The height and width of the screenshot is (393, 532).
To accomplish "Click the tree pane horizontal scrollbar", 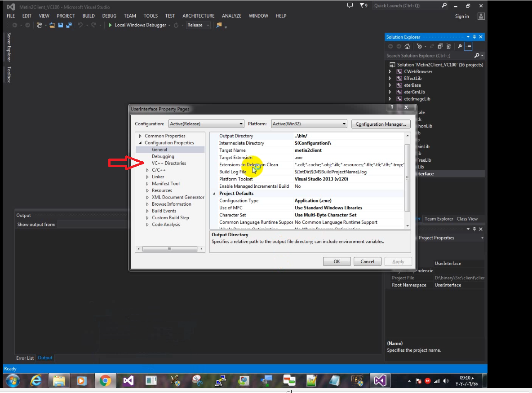I will [x=170, y=249].
